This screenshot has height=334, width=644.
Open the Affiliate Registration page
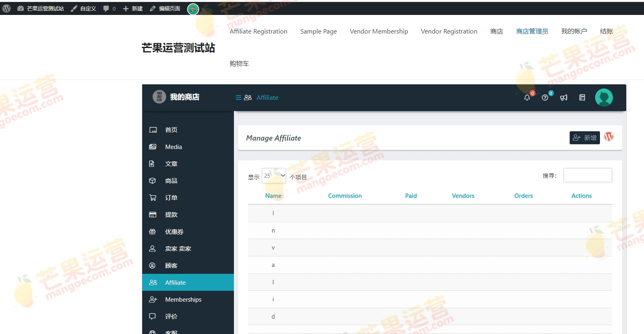click(259, 31)
